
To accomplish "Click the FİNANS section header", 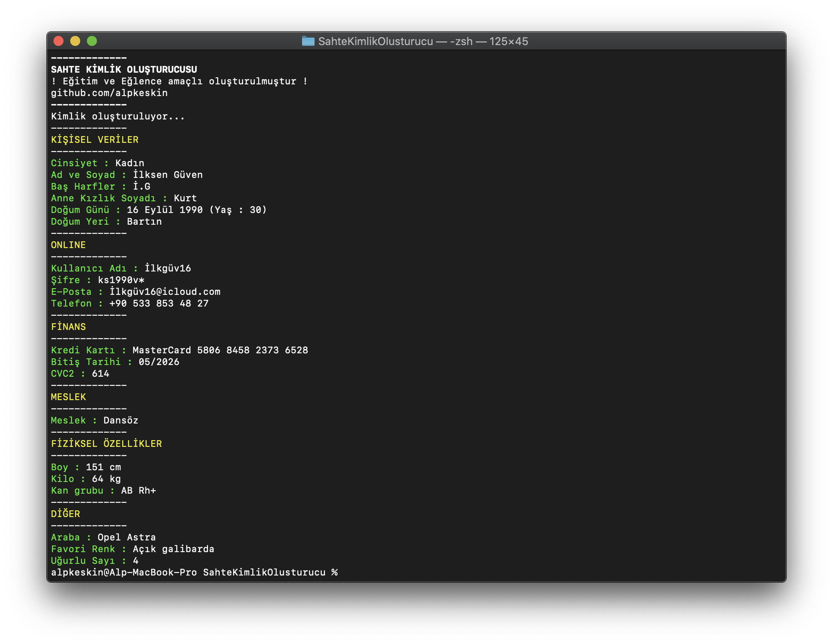I will [69, 327].
